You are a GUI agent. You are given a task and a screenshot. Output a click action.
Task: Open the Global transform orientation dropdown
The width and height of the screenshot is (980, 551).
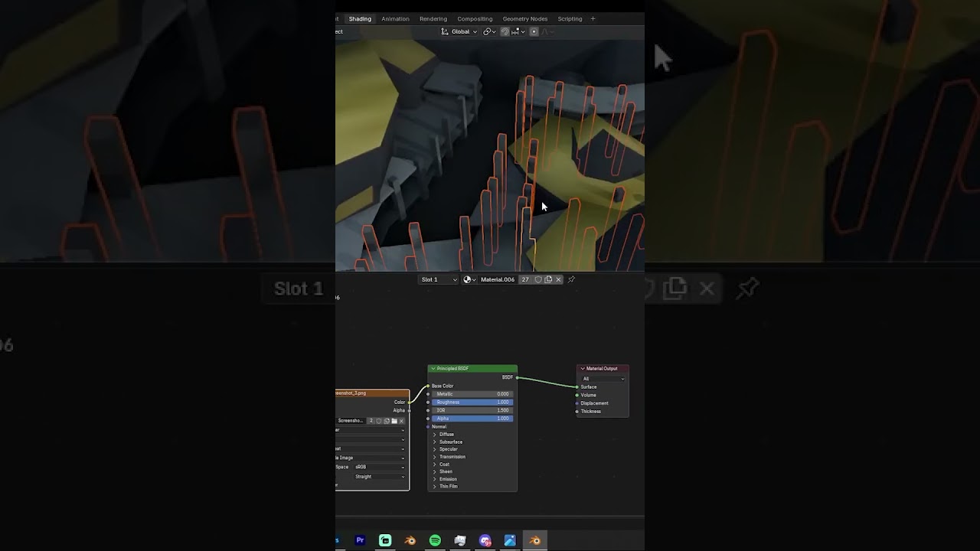tap(460, 31)
